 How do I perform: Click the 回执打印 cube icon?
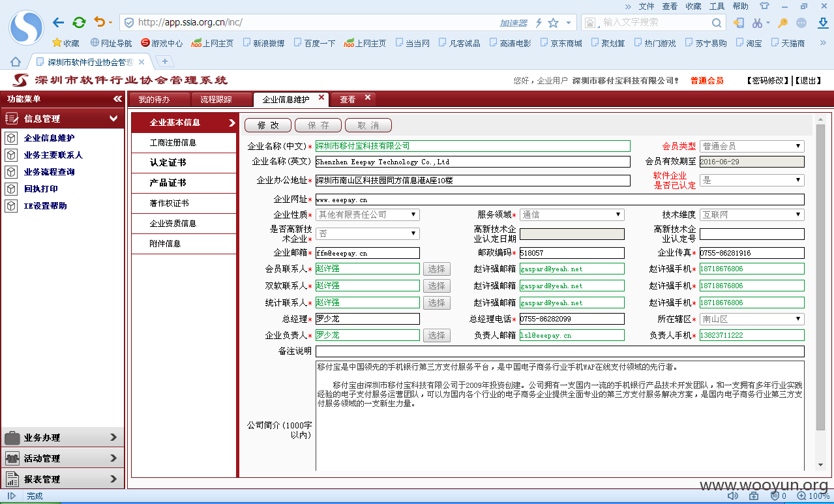tap(10, 189)
